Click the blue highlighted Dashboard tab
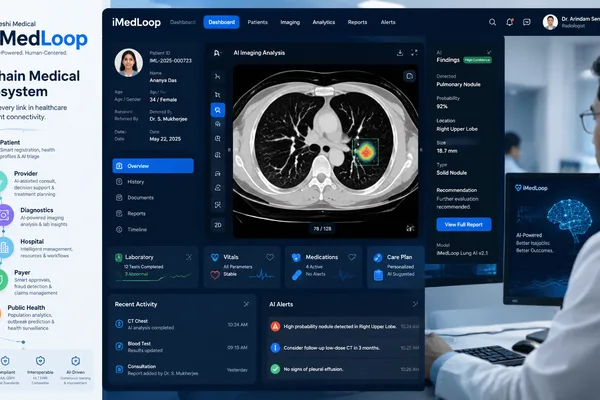Image resolution: width=600 pixels, height=400 pixels. tap(222, 22)
